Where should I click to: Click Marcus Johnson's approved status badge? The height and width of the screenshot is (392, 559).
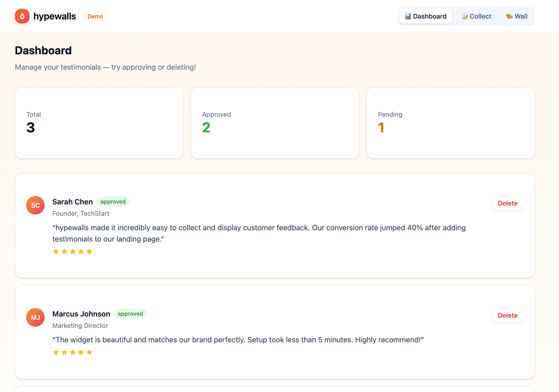pyautogui.click(x=130, y=314)
